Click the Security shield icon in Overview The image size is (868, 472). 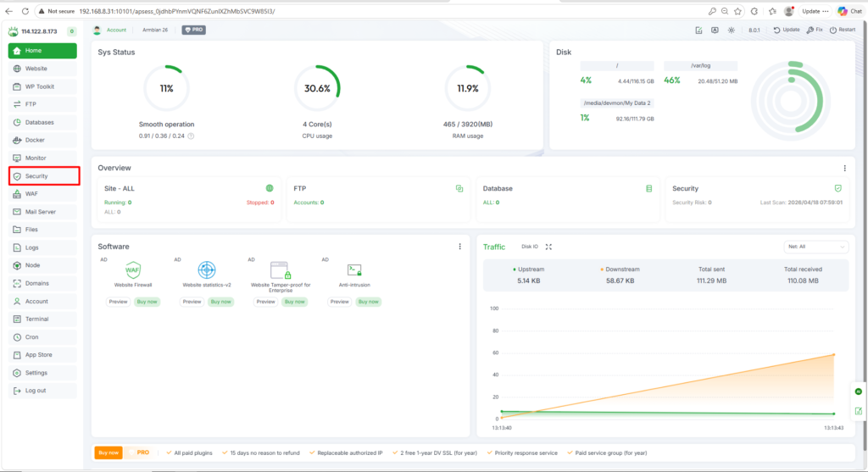click(838, 188)
